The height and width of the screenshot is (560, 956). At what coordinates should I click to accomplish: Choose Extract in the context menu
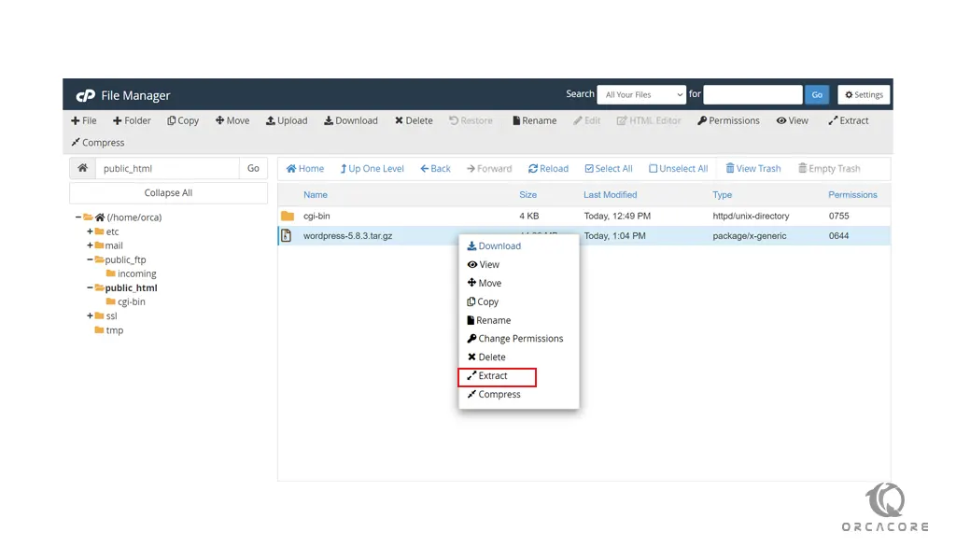(487, 376)
